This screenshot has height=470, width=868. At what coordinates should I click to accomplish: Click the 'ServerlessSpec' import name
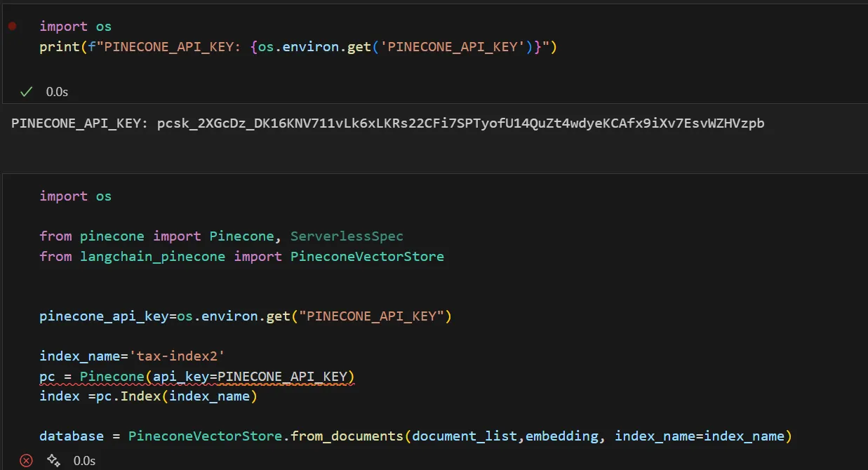(347, 236)
